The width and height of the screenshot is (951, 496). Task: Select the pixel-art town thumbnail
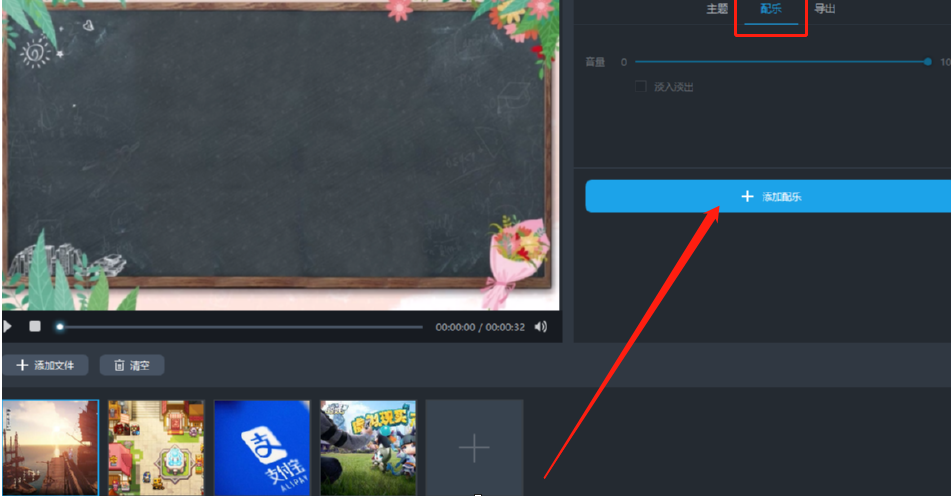pyautogui.click(x=156, y=447)
